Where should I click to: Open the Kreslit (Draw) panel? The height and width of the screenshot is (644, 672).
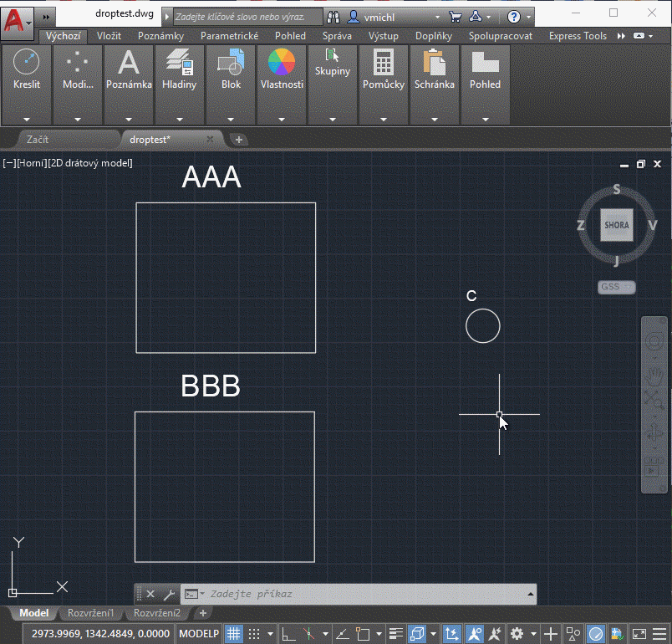[27, 69]
